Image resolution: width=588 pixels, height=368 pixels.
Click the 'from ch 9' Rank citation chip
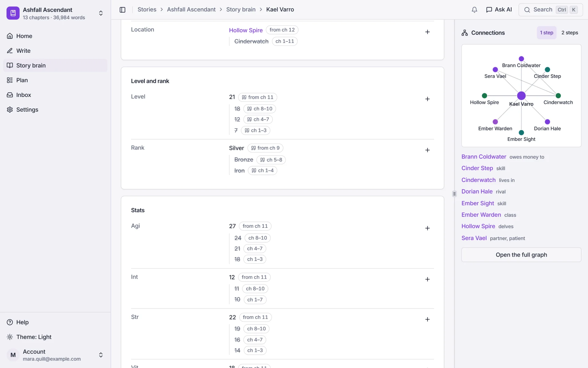(265, 148)
